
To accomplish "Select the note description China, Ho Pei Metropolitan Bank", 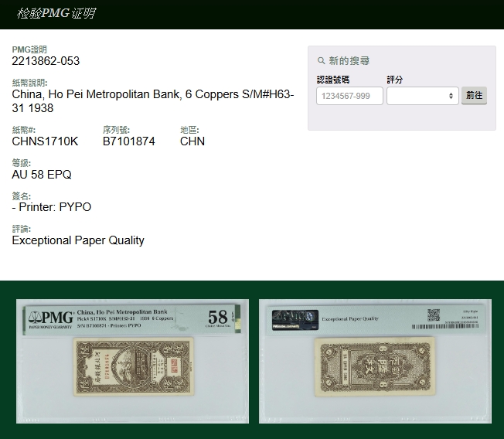I will (x=153, y=101).
